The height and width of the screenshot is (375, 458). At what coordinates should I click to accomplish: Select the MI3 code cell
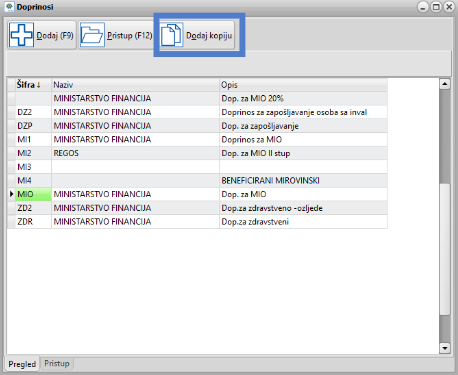pos(33,167)
